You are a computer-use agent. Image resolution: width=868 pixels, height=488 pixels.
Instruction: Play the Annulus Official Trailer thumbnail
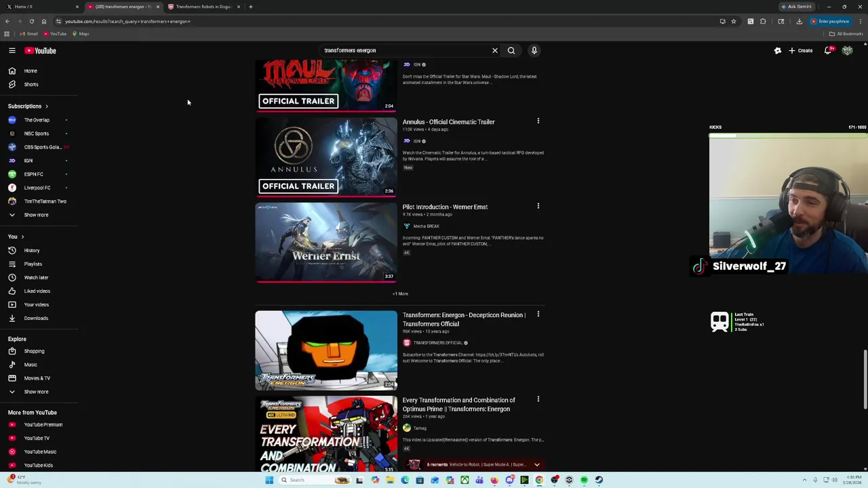tap(326, 157)
